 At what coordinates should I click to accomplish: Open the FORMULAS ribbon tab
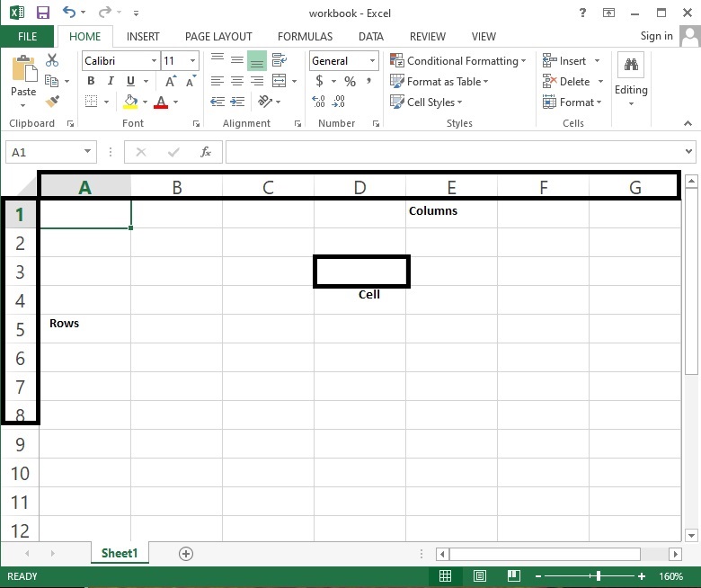(305, 37)
